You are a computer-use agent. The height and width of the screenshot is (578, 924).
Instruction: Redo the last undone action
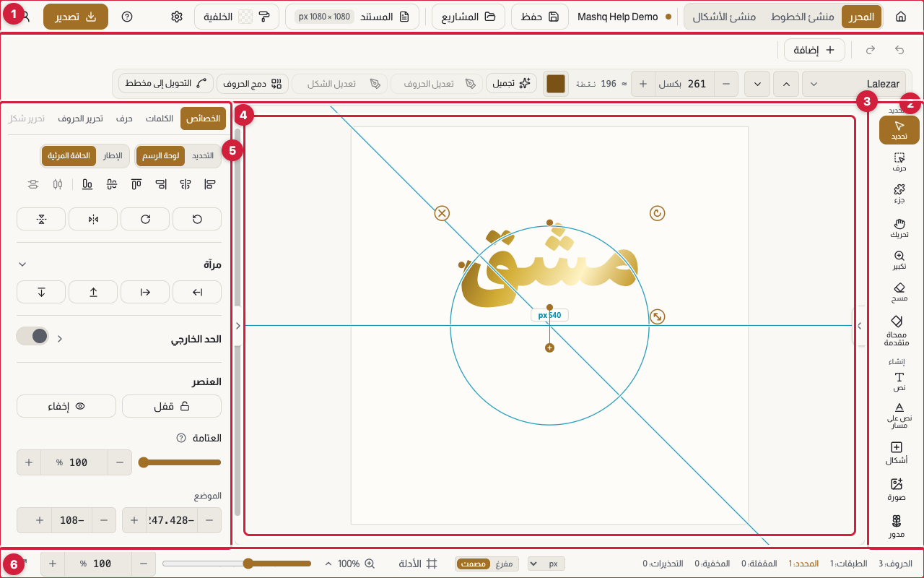[x=871, y=50]
